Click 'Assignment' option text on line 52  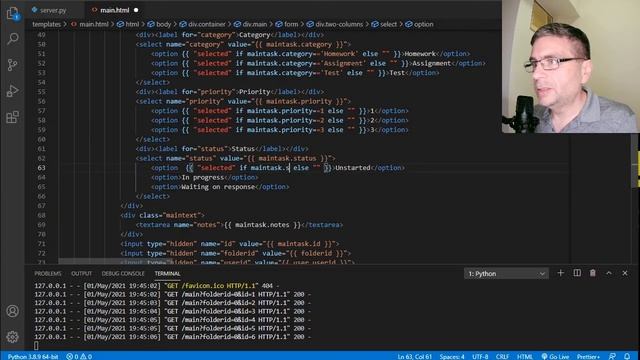click(x=431, y=63)
